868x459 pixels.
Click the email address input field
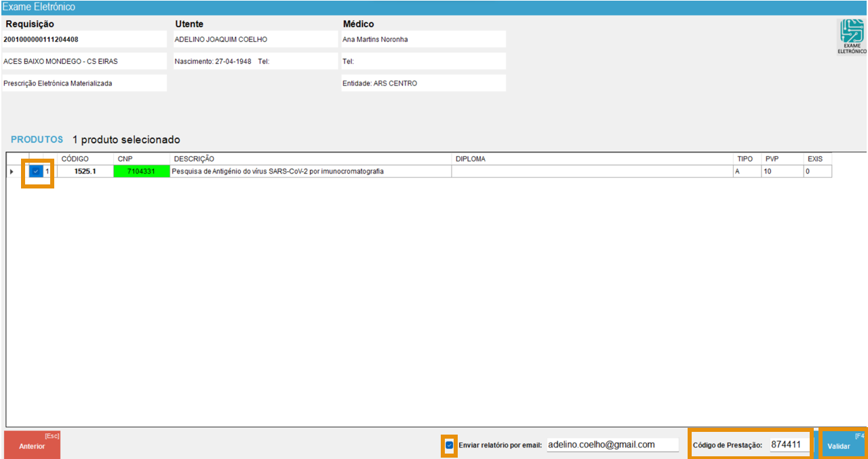coord(612,445)
